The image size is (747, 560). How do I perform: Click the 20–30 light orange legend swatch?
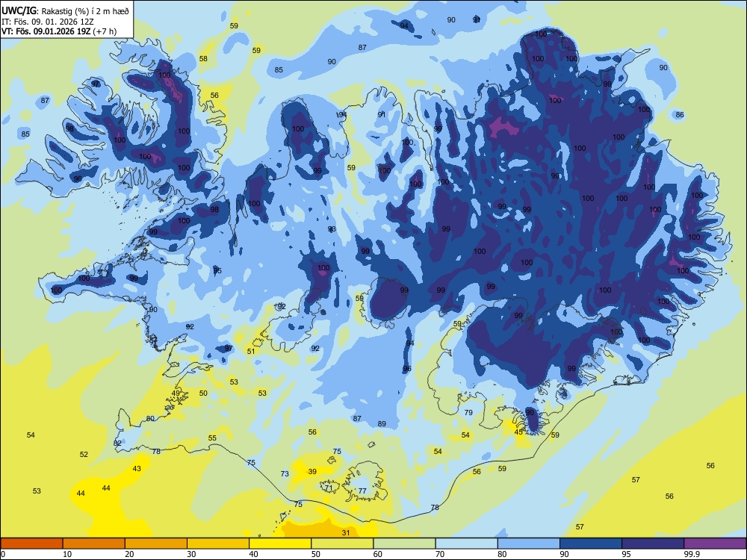pyautogui.click(x=156, y=544)
